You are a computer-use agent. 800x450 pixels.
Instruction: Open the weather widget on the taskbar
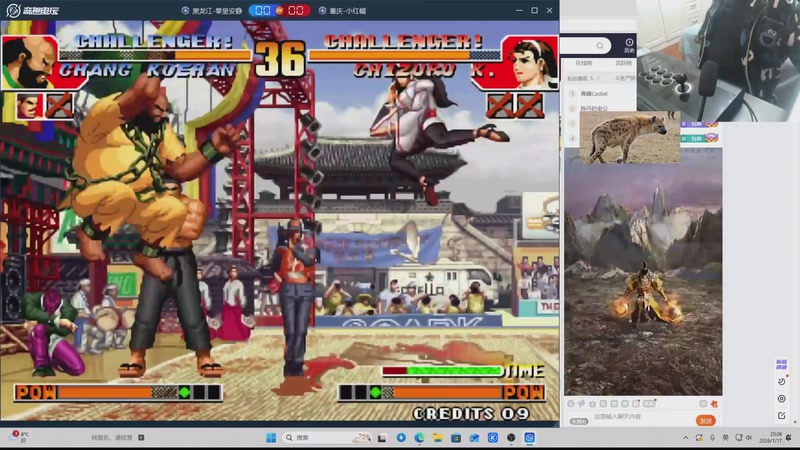click(18, 437)
